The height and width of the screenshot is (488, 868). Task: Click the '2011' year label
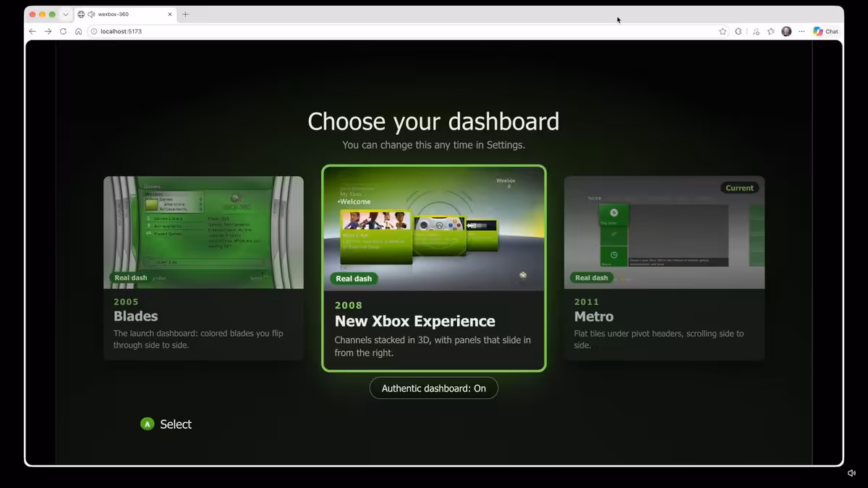[x=587, y=302]
